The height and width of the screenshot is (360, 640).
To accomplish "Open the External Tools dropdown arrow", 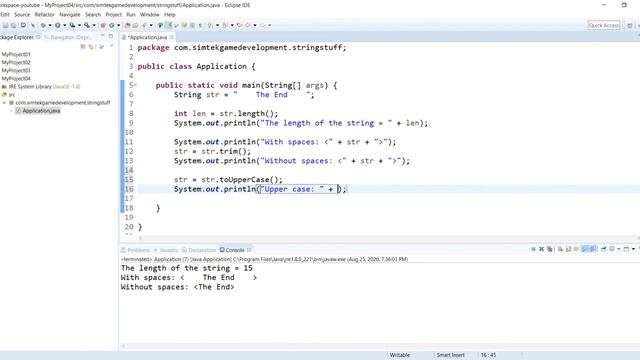I will [x=94, y=25].
